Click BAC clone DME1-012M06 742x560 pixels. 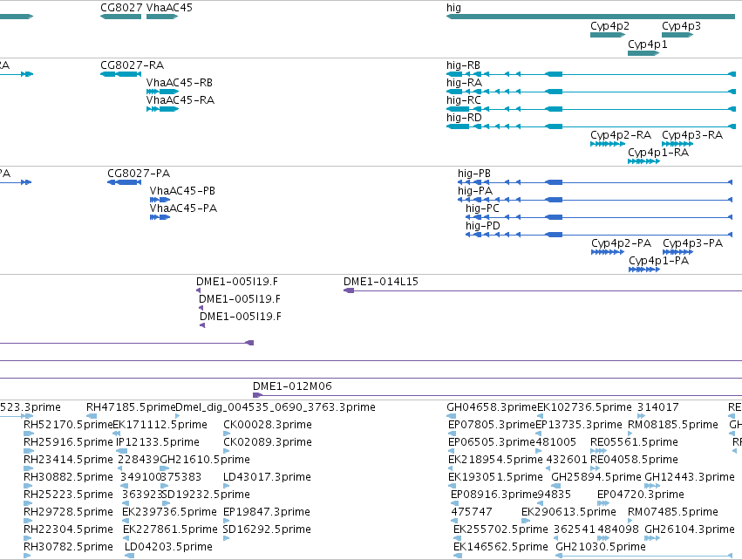click(497, 395)
